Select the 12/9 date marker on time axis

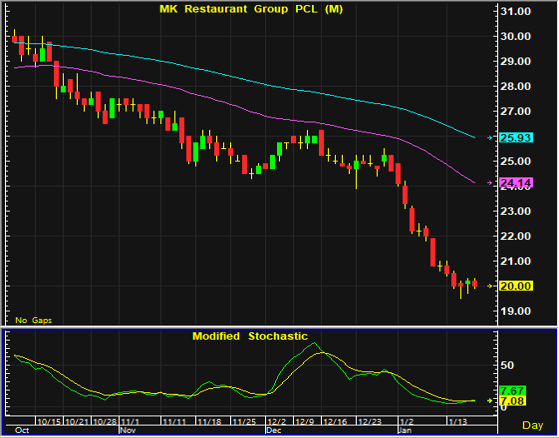(305, 422)
